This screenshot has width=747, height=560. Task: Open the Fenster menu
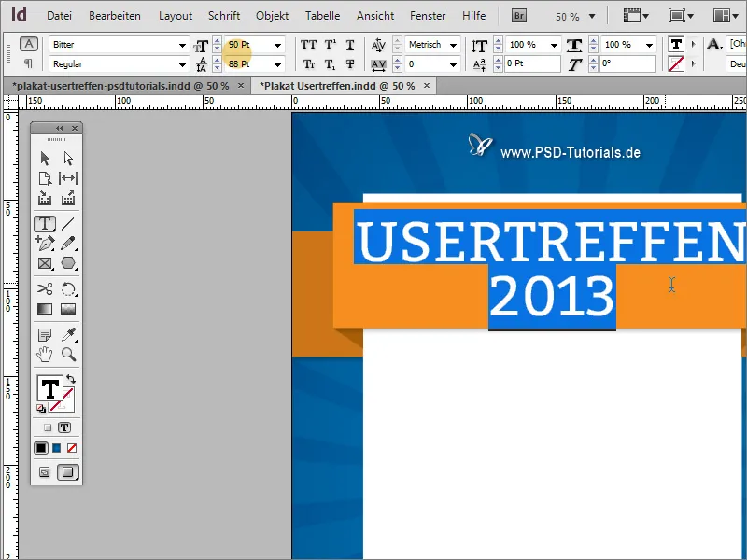pos(428,15)
